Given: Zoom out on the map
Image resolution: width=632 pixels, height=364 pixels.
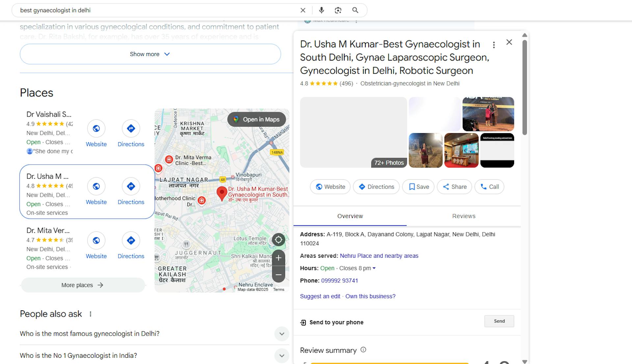Looking at the screenshot, I should click(278, 275).
